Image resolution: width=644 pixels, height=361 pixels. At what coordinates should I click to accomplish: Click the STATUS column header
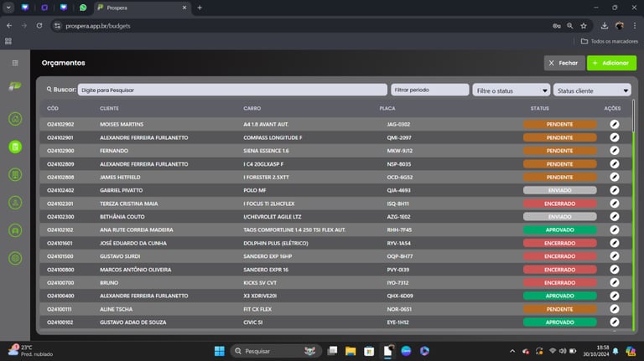(x=540, y=108)
